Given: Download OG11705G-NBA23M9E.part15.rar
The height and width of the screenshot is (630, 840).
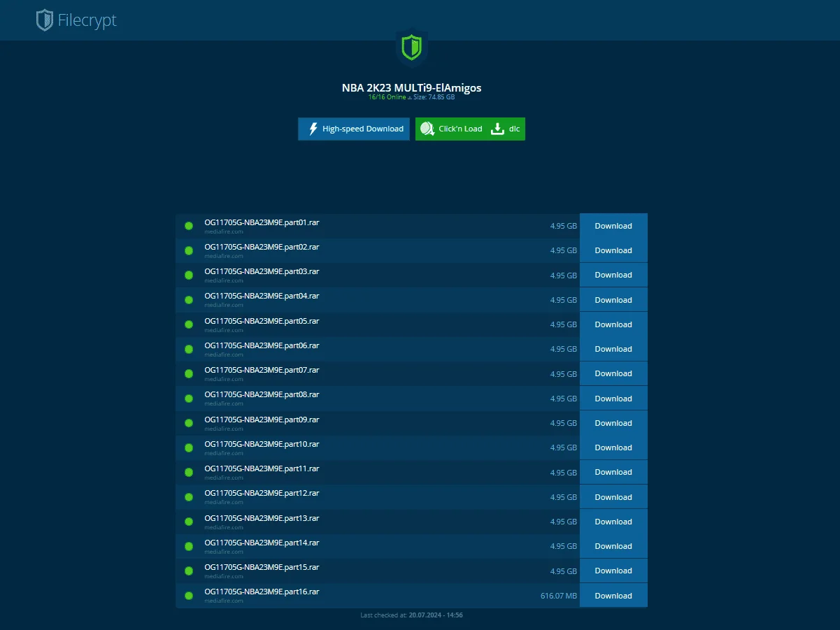Looking at the screenshot, I should (613, 571).
